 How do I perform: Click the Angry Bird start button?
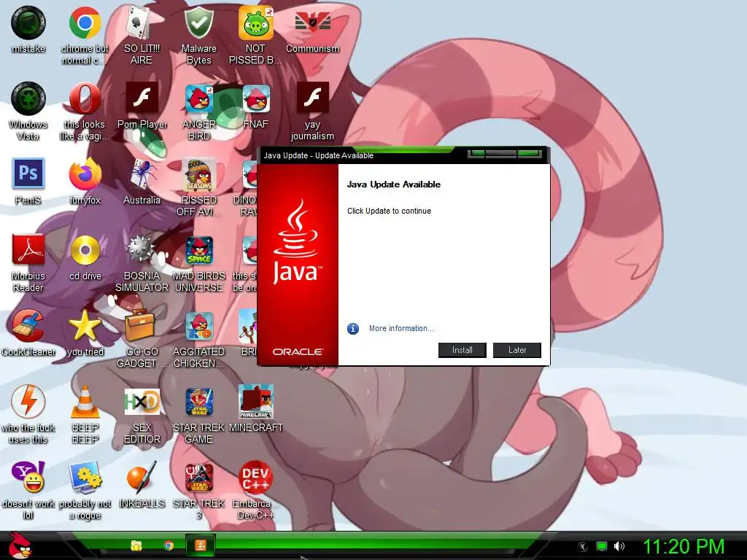[20, 545]
